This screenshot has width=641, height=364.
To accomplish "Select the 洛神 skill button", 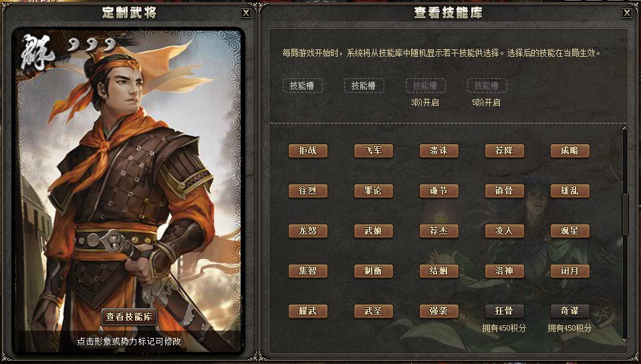I will 505,271.
